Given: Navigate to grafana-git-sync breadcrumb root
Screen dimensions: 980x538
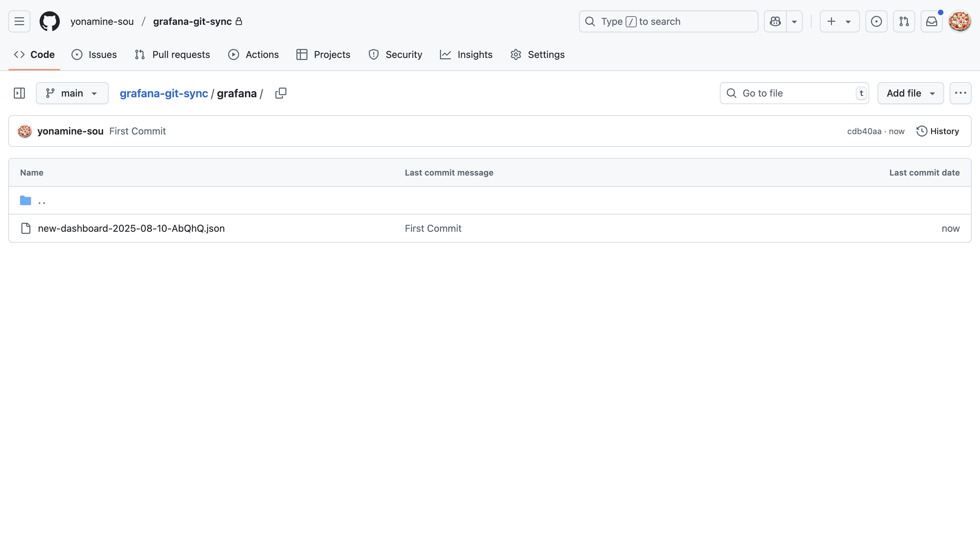Looking at the screenshot, I should [x=164, y=93].
